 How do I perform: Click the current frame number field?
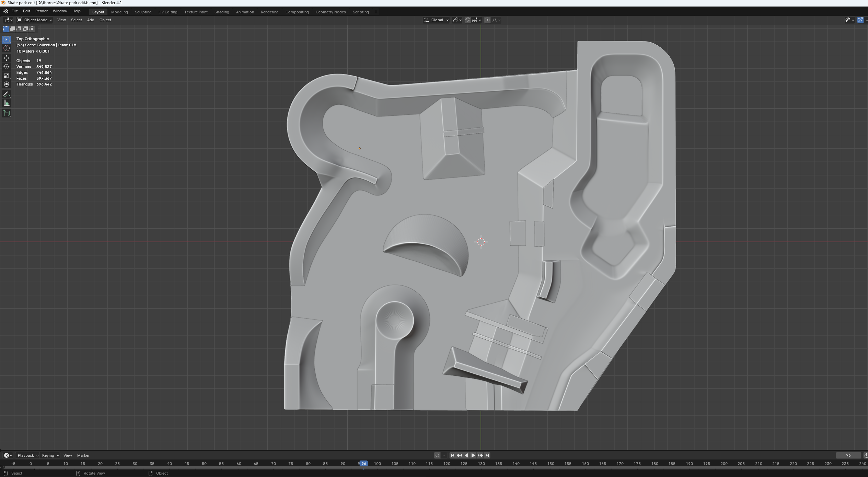pyautogui.click(x=848, y=455)
